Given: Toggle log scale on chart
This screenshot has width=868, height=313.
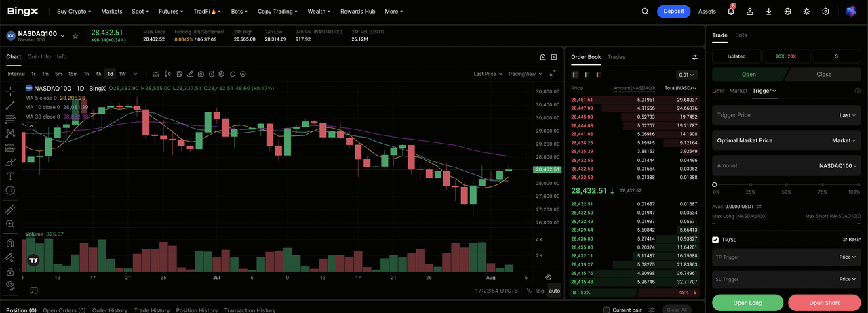Looking at the screenshot, I should (x=540, y=291).
